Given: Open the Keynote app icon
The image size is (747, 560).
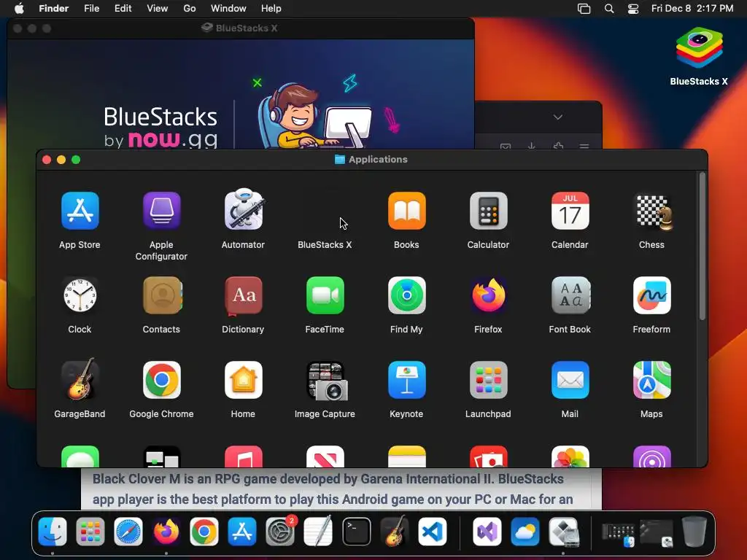Looking at the screenshot, I should tap(406, 380).
